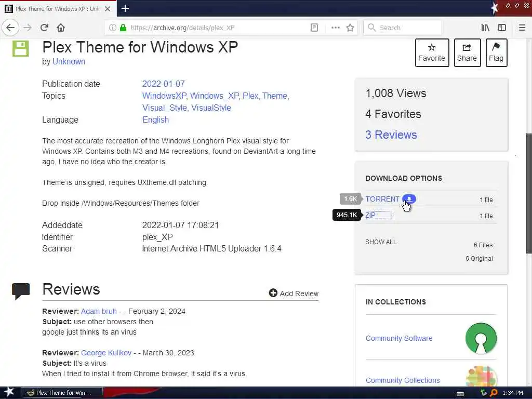Click SHOW ALL download files

pos(381,242)
